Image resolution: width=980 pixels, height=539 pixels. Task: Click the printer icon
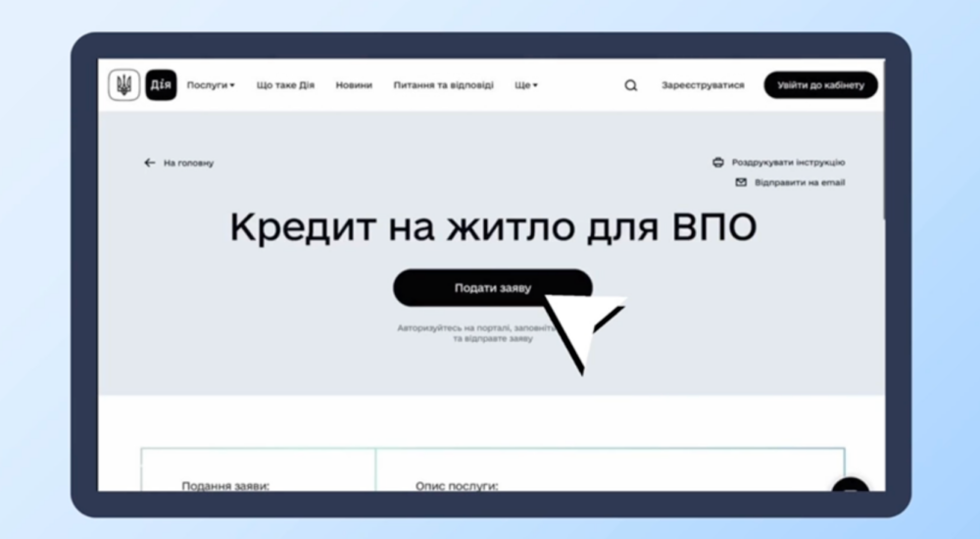[718, 163]
